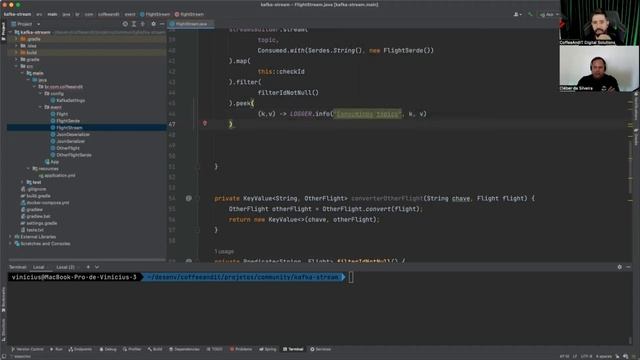The width and height of the screenshot is (640, 360).
Task: Open the Profiler tool window
Action: coord(132,349)
